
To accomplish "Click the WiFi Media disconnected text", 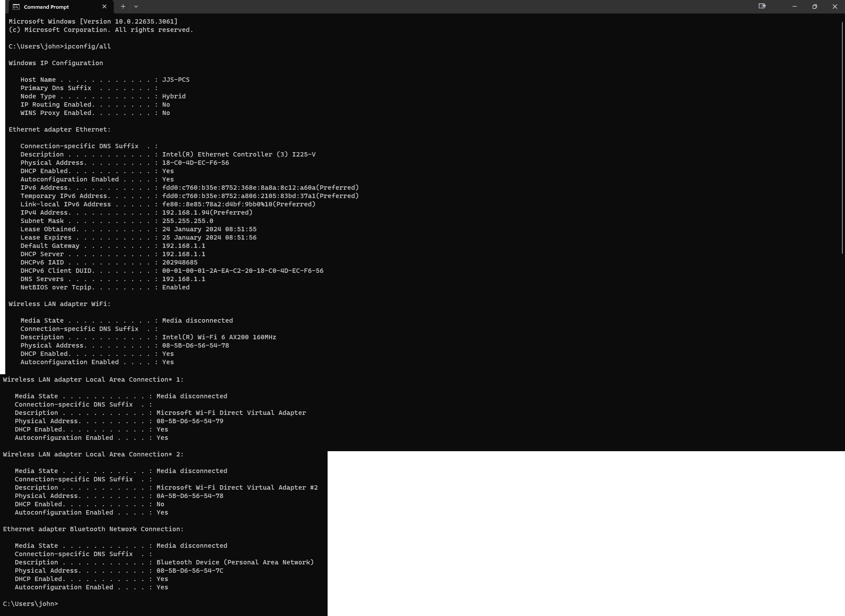I will point(197,320).
